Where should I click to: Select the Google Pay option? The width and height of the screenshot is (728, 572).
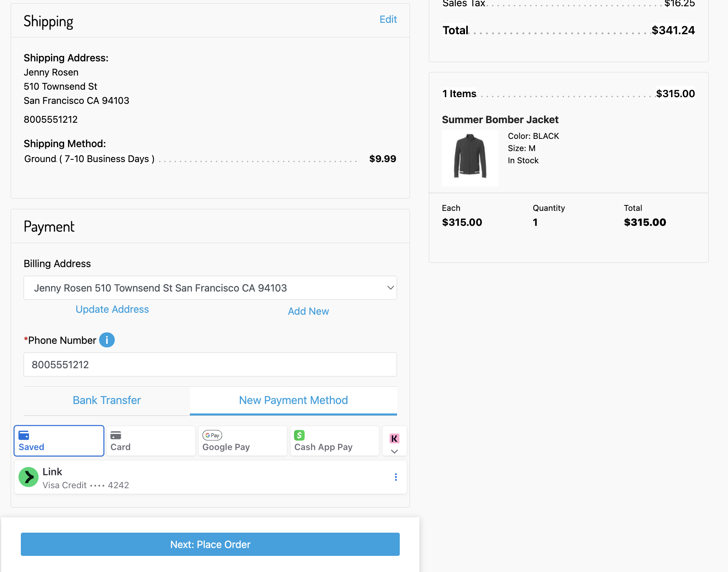(242, 441)
